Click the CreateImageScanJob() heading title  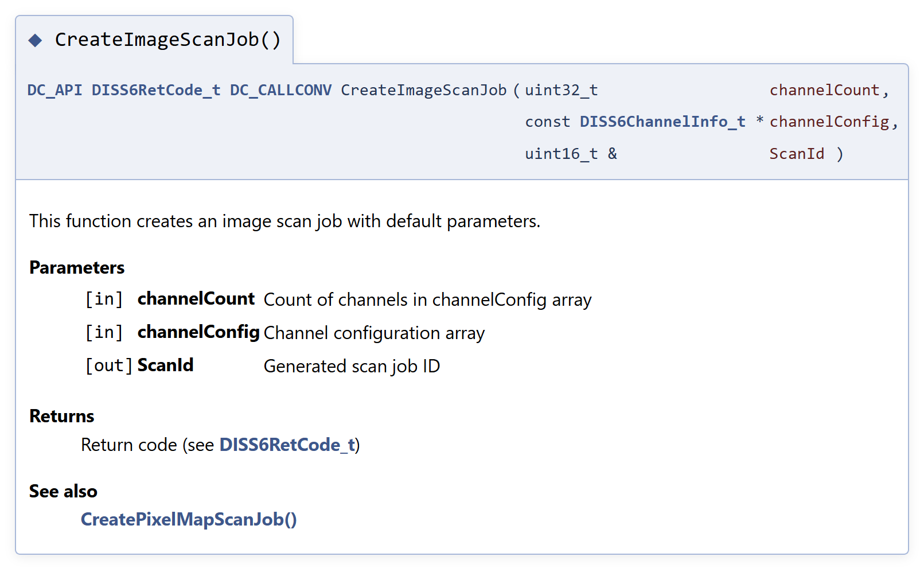point(168,40)
